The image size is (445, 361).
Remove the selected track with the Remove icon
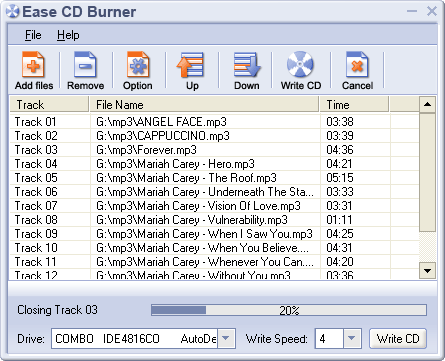click(85, 65)
